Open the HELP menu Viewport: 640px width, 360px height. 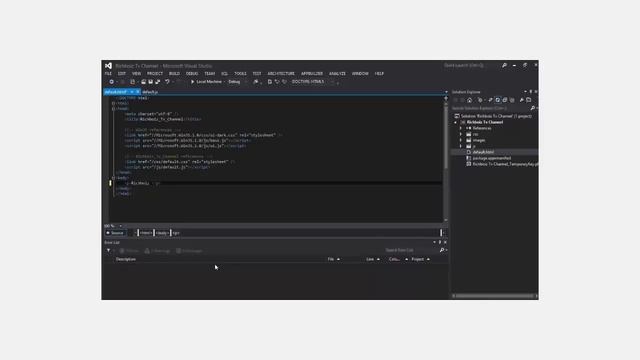click(x=379, y=73)
